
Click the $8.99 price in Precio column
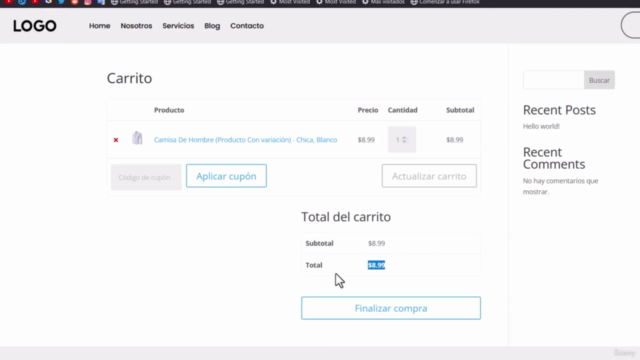tap(366, 140)
